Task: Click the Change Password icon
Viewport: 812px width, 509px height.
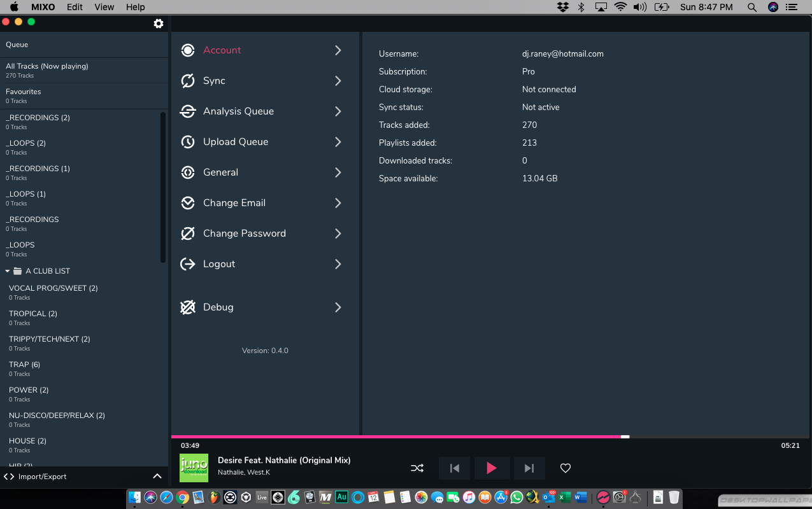Action: [187, 234]
